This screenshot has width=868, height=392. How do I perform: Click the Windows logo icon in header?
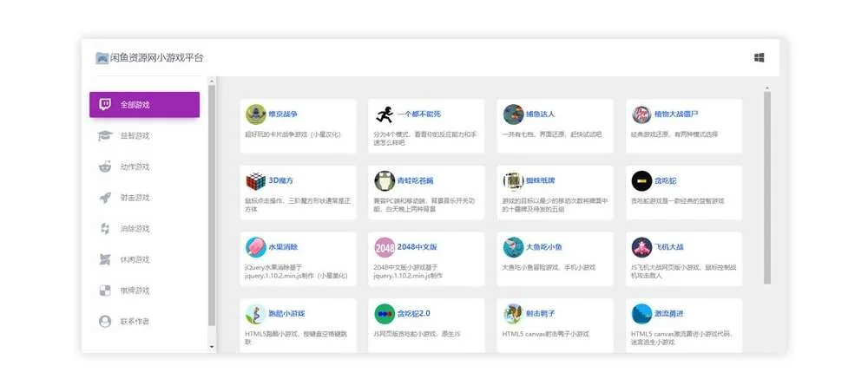click(759, 58)
